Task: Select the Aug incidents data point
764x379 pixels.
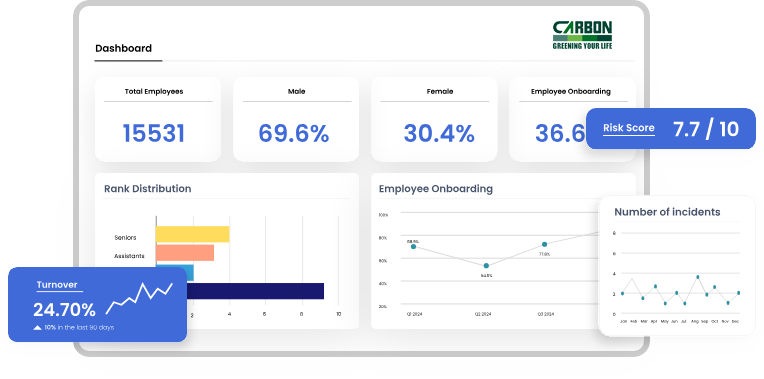Action: tap(698, 277)
